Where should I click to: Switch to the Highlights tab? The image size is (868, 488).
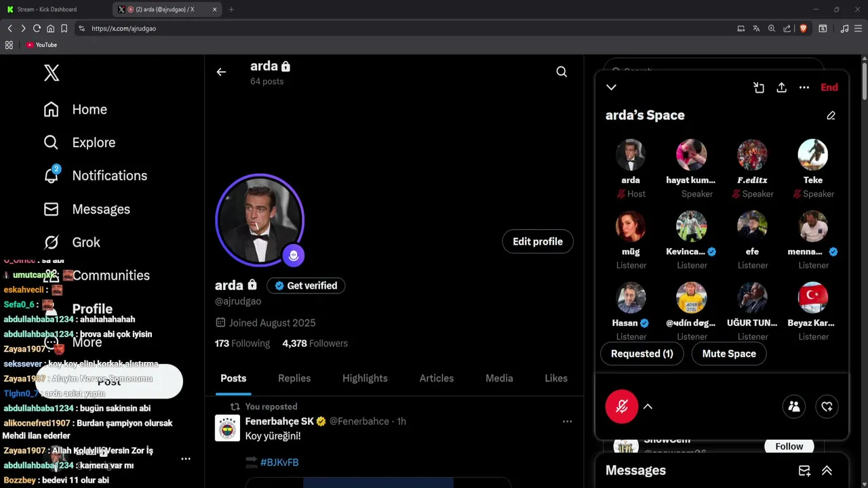(365, 378)
